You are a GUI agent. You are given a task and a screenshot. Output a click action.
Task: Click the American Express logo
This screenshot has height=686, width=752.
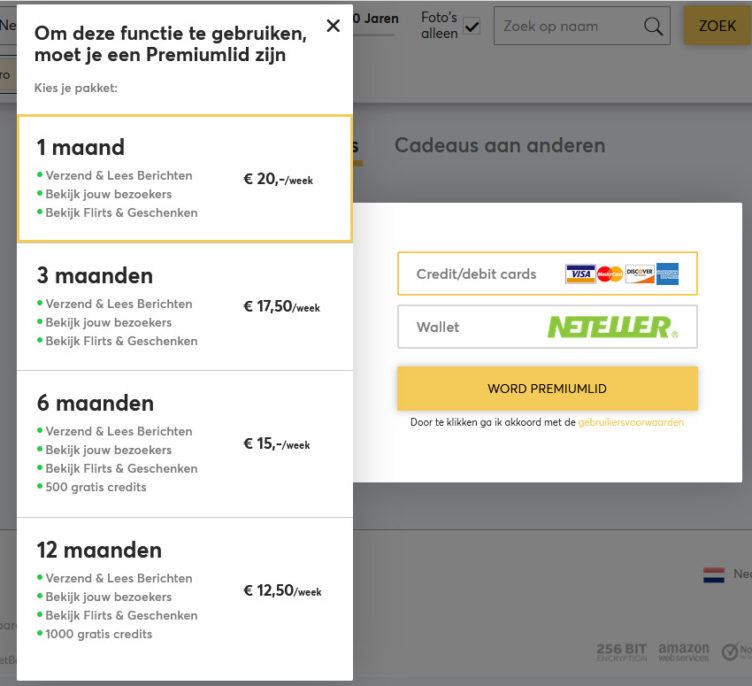tap(668, 274)
